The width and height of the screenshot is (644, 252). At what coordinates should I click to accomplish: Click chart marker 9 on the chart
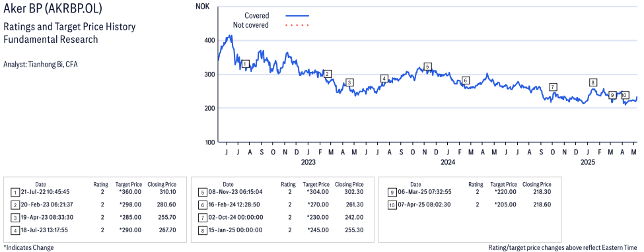pos(612,95)
